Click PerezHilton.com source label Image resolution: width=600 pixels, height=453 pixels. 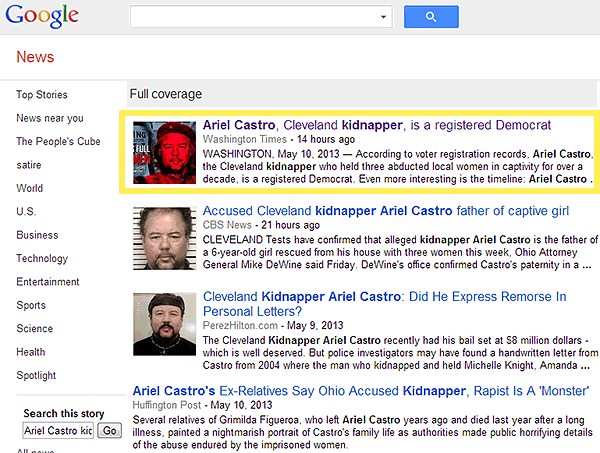tap(240, 326)
